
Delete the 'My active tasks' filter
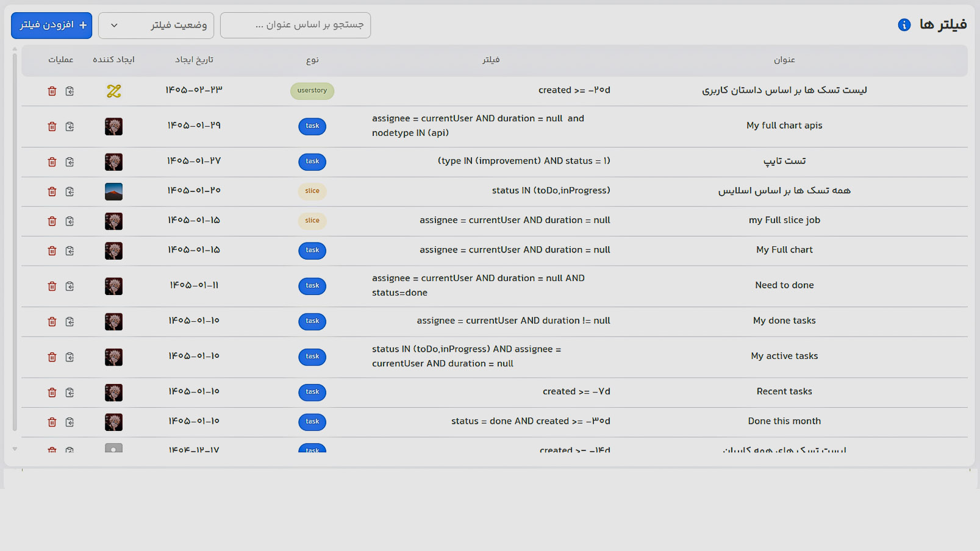tap(52, 357)
